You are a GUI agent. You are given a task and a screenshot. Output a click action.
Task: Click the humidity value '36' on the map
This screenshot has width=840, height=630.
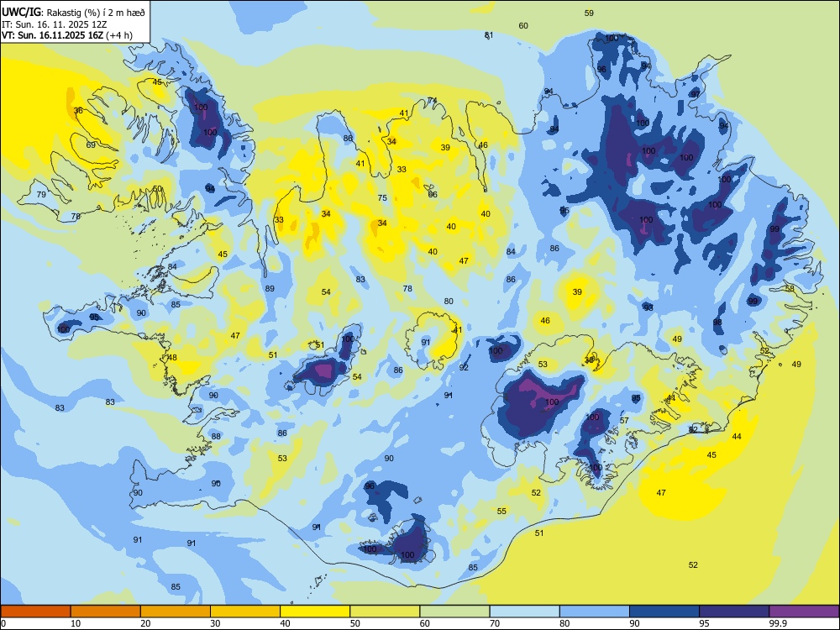[x=78, y=110]
